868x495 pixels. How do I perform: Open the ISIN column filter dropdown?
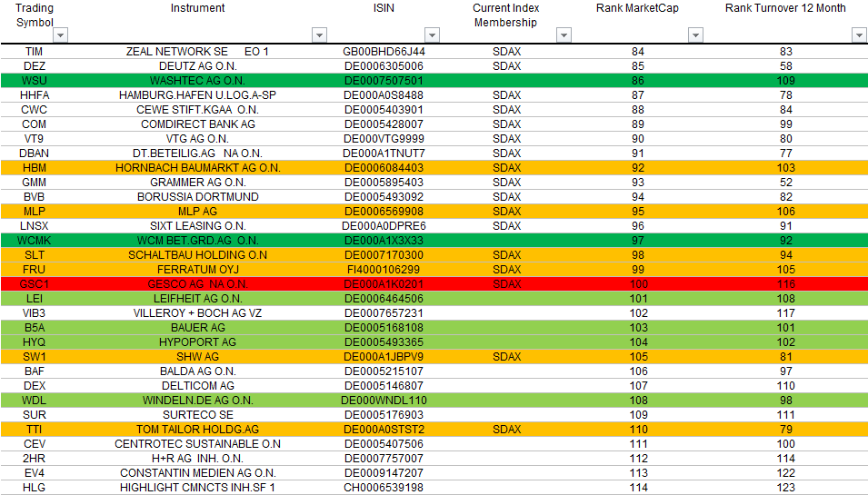tap(433, 35)
